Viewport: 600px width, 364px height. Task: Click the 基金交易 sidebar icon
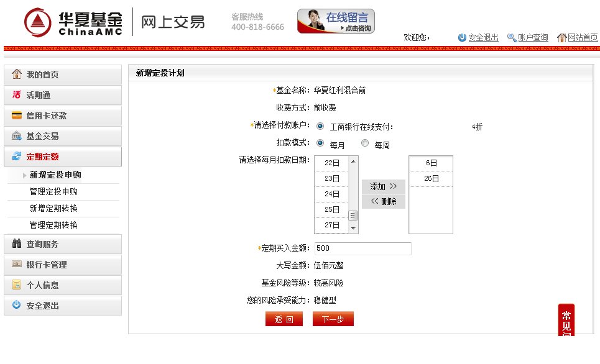[x=17, y=137]
